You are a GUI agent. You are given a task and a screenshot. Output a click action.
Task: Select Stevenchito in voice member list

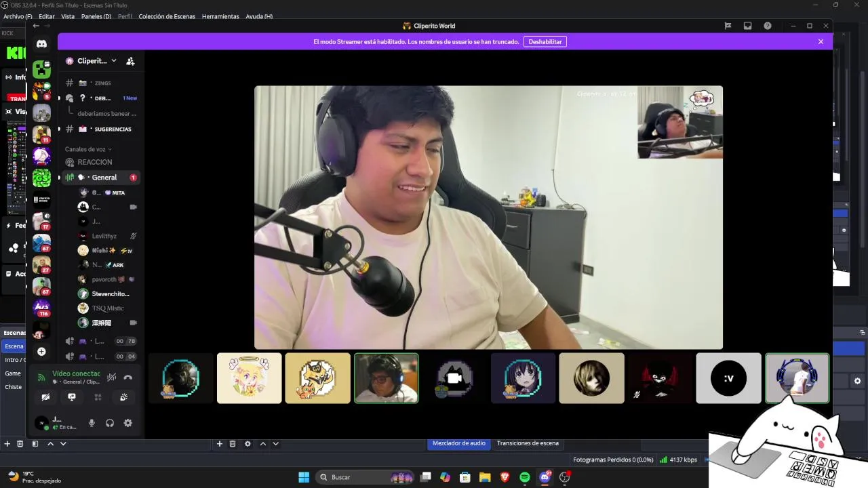coord(108,294)
